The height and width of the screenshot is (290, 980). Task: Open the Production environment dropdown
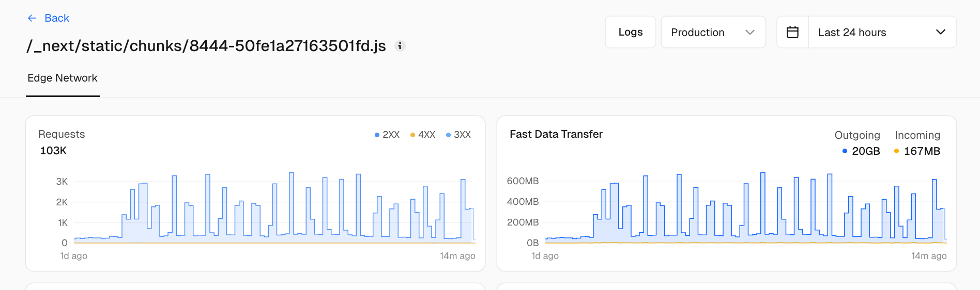[713, 33]
